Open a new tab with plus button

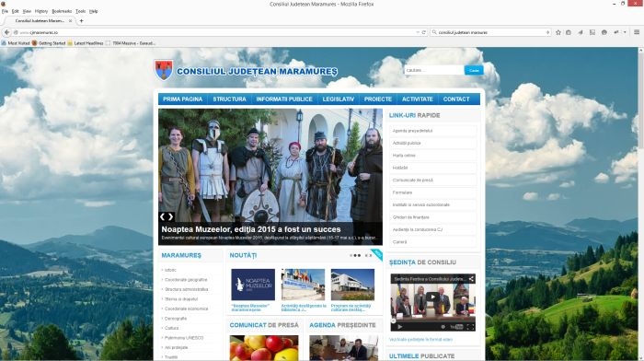point(81,20)
